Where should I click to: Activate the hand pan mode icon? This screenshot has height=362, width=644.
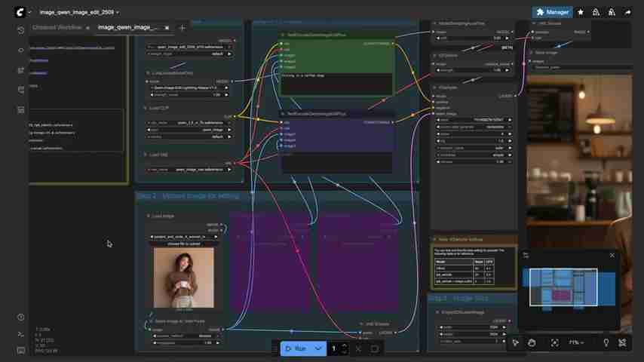[532, 342]
